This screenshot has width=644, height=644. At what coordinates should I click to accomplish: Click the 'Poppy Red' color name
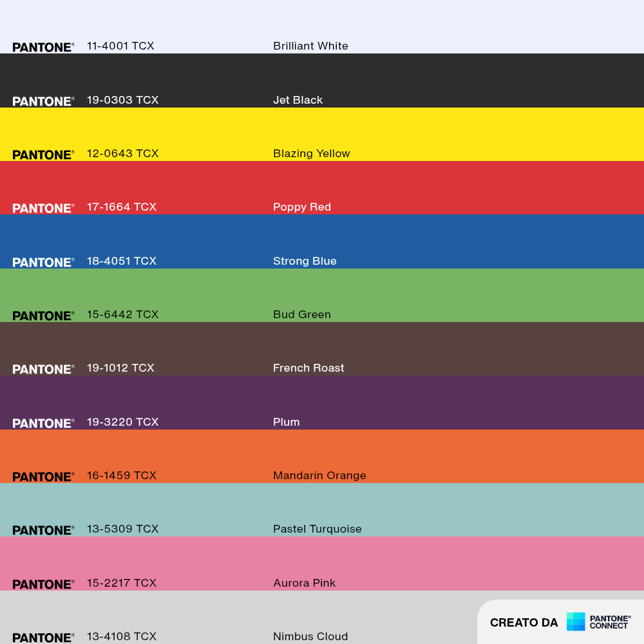coord(302,207)
